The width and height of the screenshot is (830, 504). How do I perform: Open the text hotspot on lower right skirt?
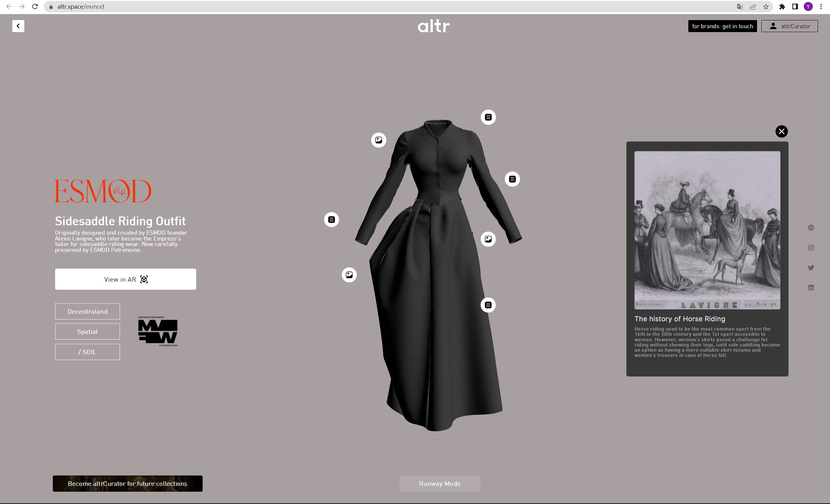click(488, 305)
